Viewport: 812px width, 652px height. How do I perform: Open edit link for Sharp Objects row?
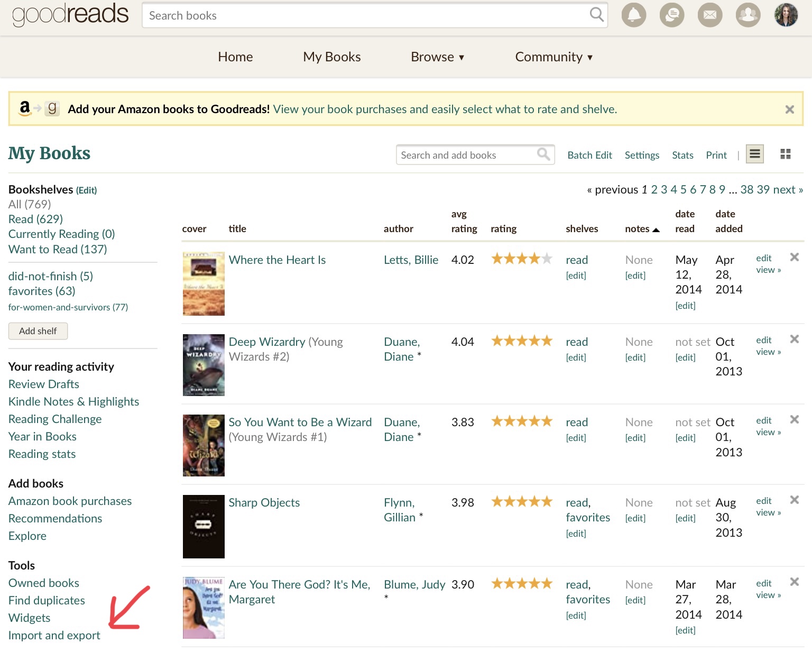[x=763, y=500]
